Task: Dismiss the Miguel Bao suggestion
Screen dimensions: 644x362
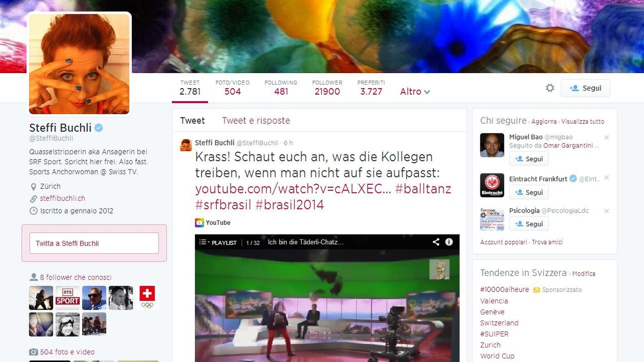Action: pos(606,137)
